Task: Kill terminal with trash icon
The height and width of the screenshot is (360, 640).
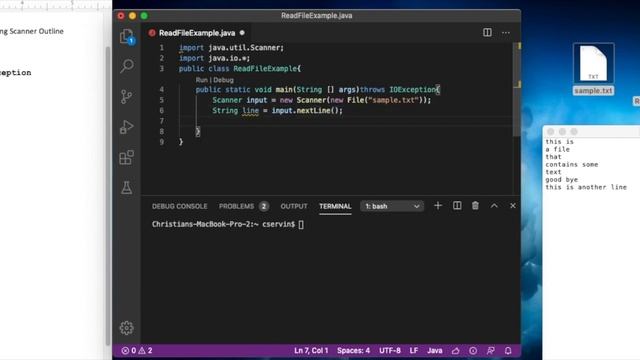Action: pos(475,206)
